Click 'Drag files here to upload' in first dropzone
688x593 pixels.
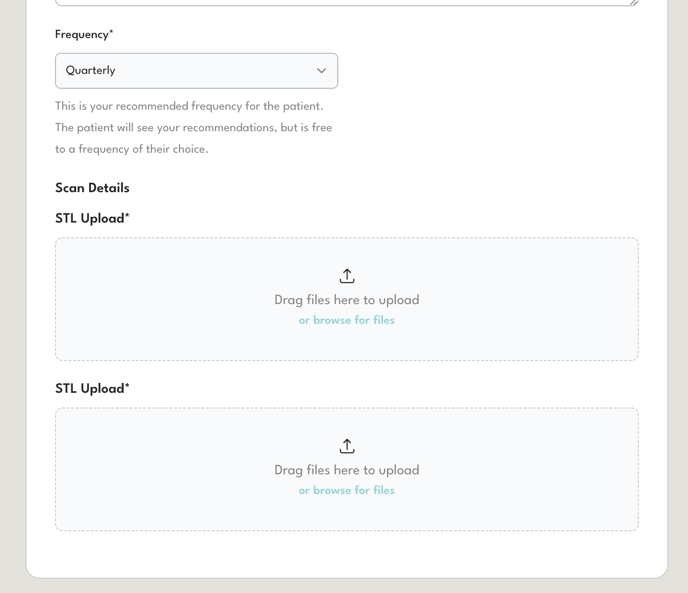(347, 300)
